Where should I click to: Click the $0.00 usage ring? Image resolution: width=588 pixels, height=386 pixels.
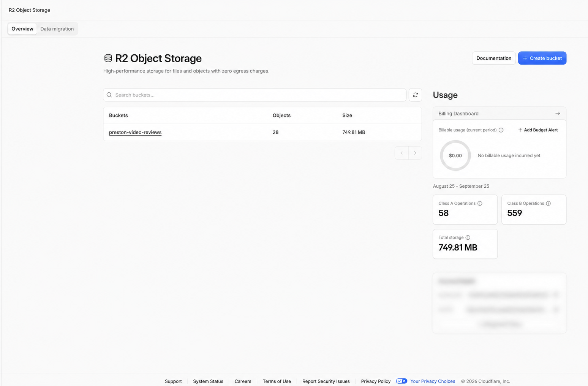click(x=455, y=155)
